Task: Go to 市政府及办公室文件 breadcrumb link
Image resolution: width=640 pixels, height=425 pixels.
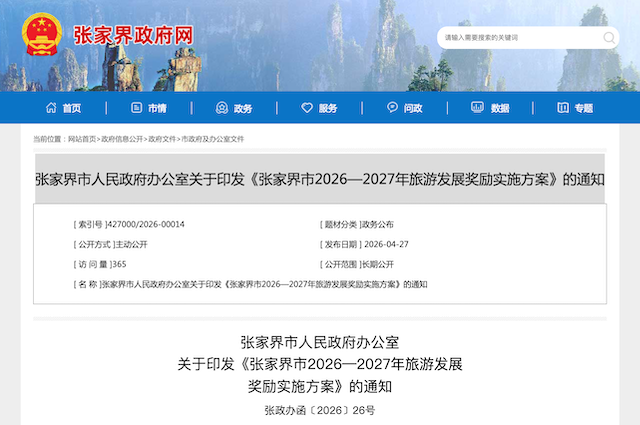Action: pyautogui.click(x=213, y=139)
